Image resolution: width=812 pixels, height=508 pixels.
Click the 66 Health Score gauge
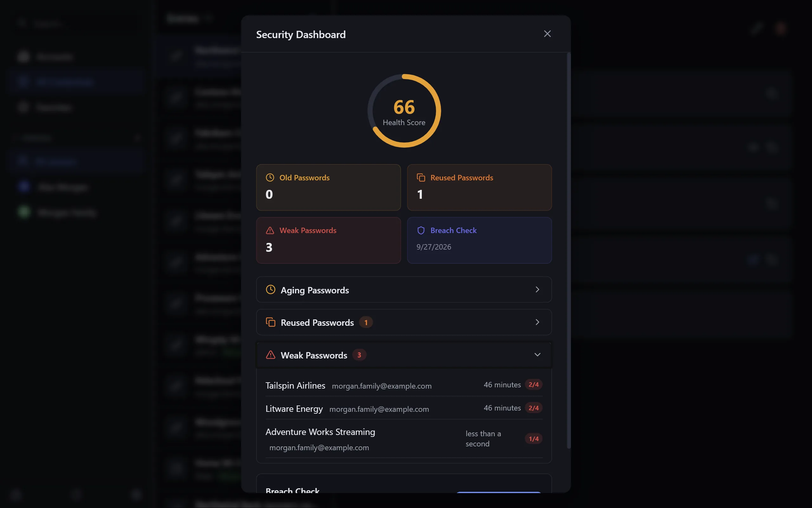pyautogui.click(x=404, y=111)
